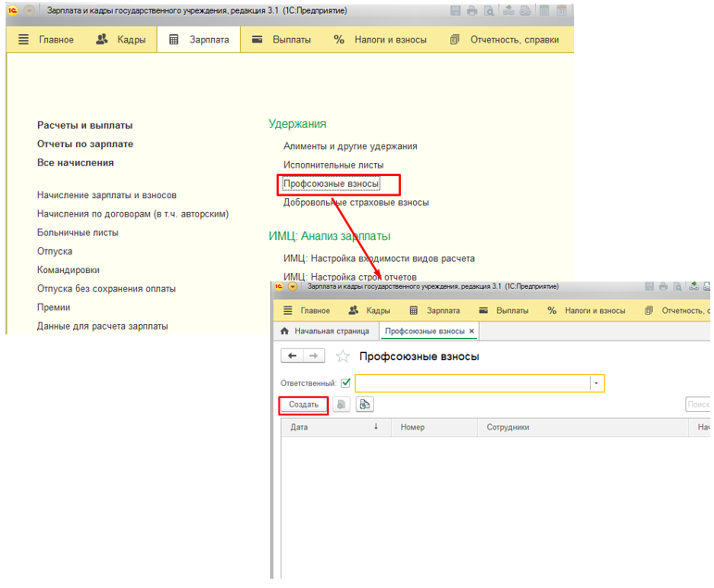Click into the Ответственный input field
Image resolution: width=714 pixels, height=588 pixels.
click(x=472, y=383)
